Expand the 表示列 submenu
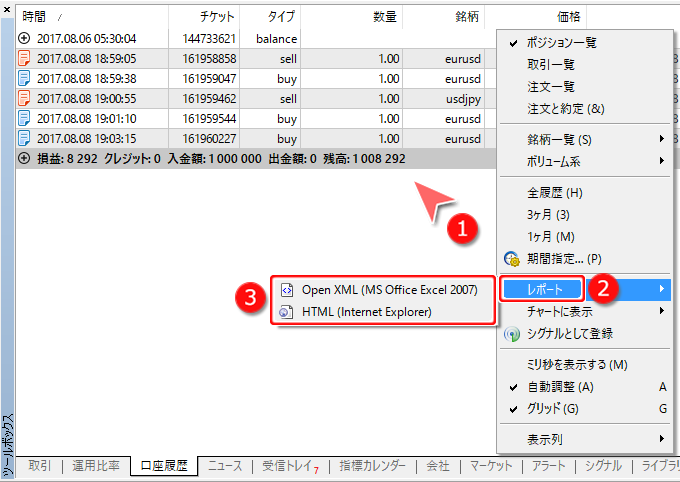Viewport: 680px width, 482px height. click(x=585, y=439)
